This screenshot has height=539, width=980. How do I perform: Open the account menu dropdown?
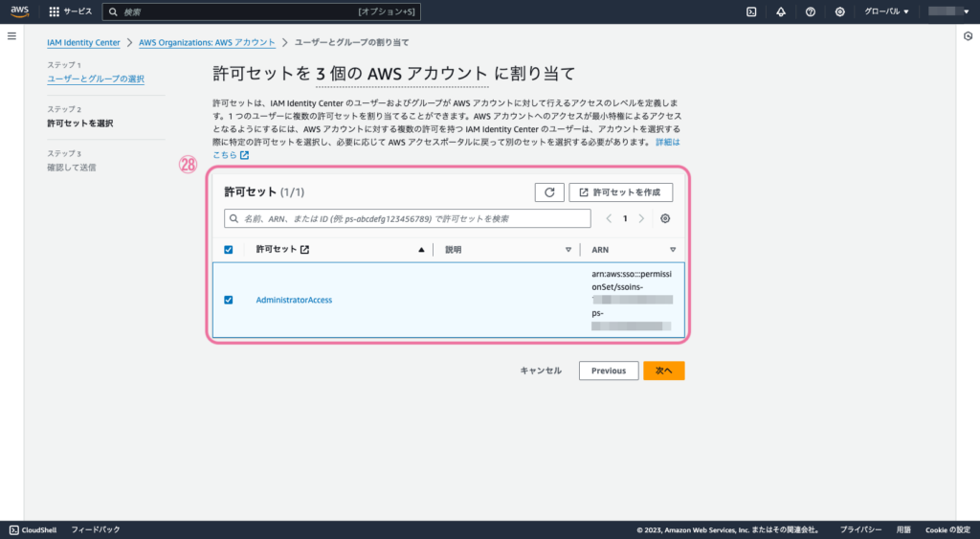click(x=948, y=11)
